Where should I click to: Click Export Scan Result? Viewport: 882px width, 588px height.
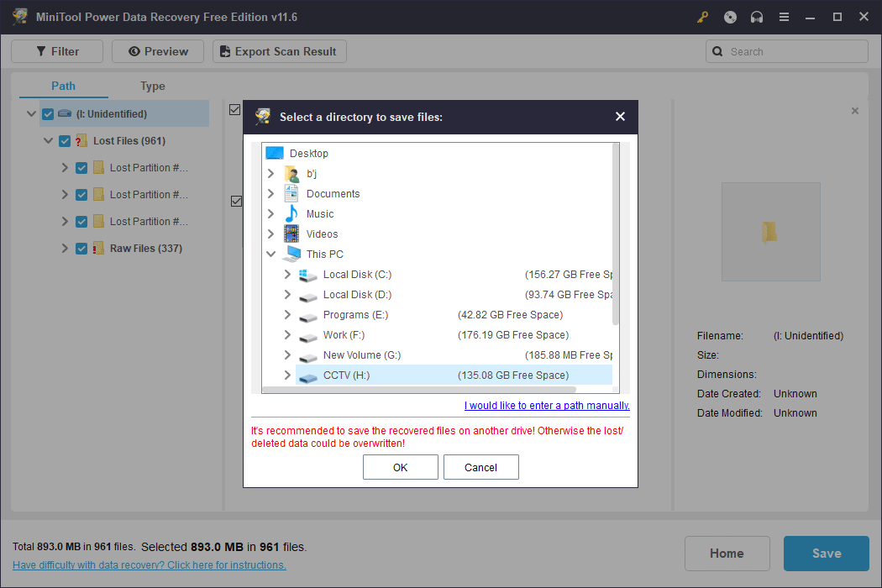280,51
